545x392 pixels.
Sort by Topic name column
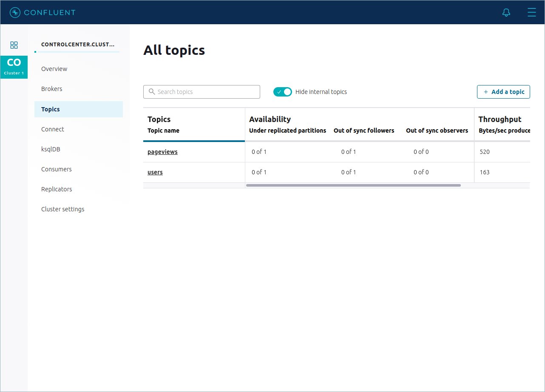pyautogui.click(x=163, y=131)
